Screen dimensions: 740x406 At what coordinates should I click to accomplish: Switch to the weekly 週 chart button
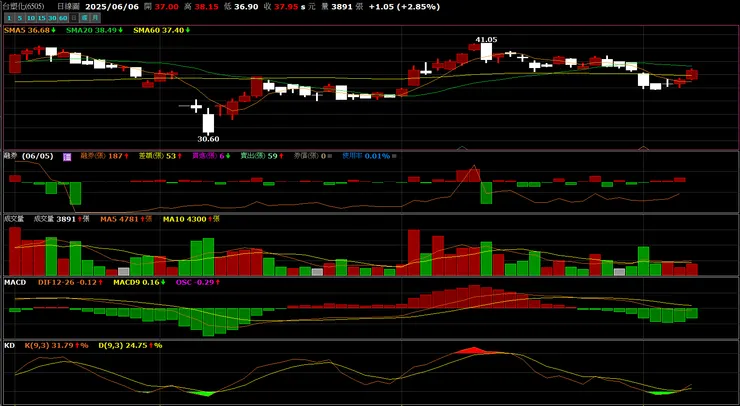pyautogui.click(x=84, y=18)
